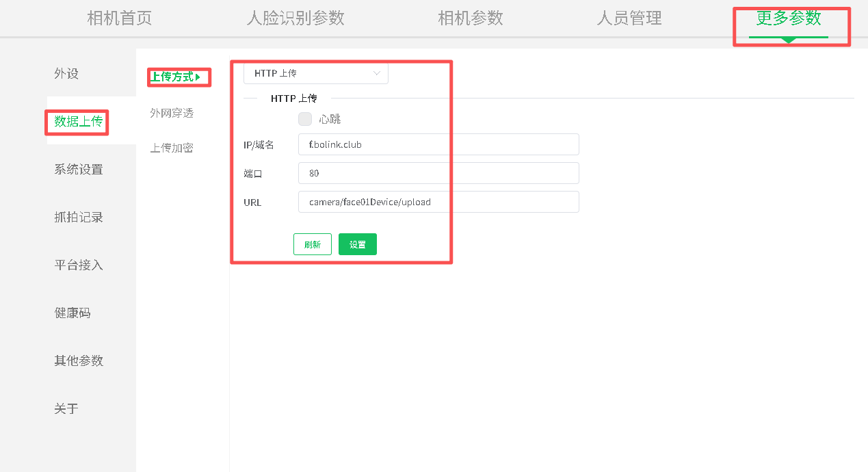
Task: Select the 上传方式 submenu item
Action: tap(176, 77)
